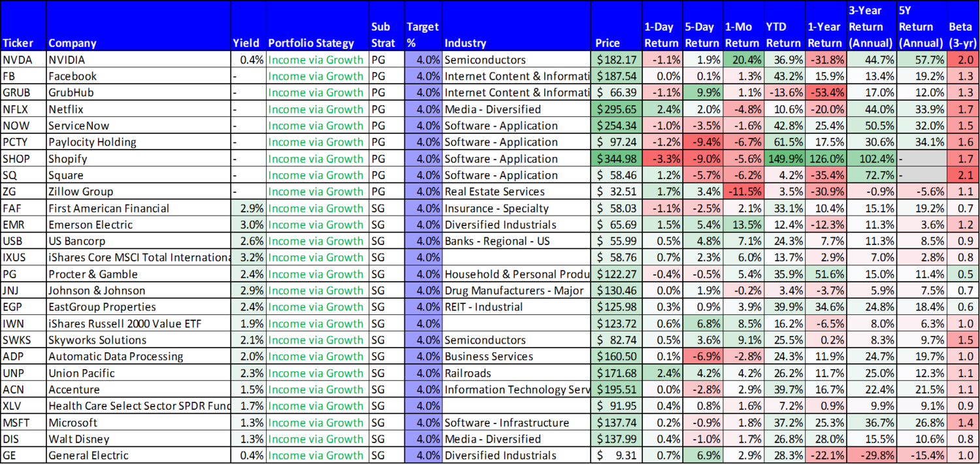Click the Beta (3-yr) header
The width and height of the screenshot is (980, 464).
coord(963,26)
